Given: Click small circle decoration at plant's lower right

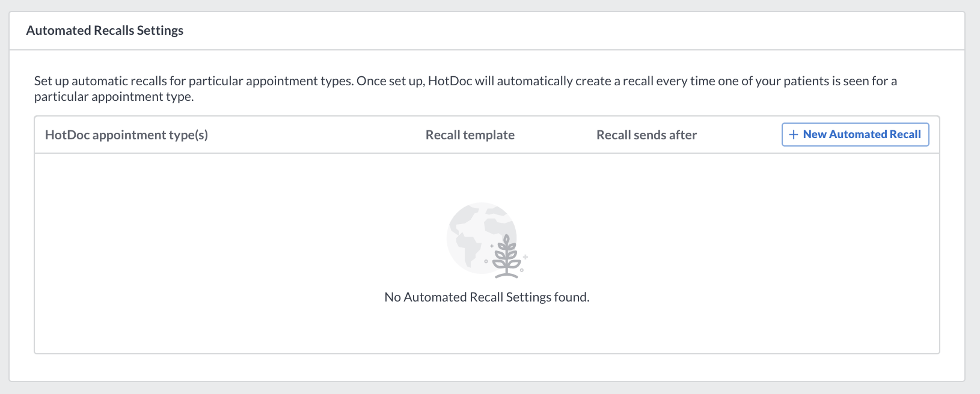Looking at the screenshot, I should [x=522, y=270].
